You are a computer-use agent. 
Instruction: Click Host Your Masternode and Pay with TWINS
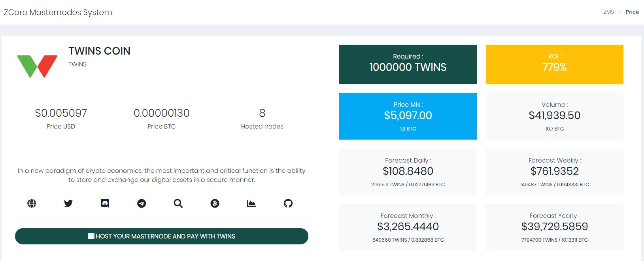pos(162,236)
